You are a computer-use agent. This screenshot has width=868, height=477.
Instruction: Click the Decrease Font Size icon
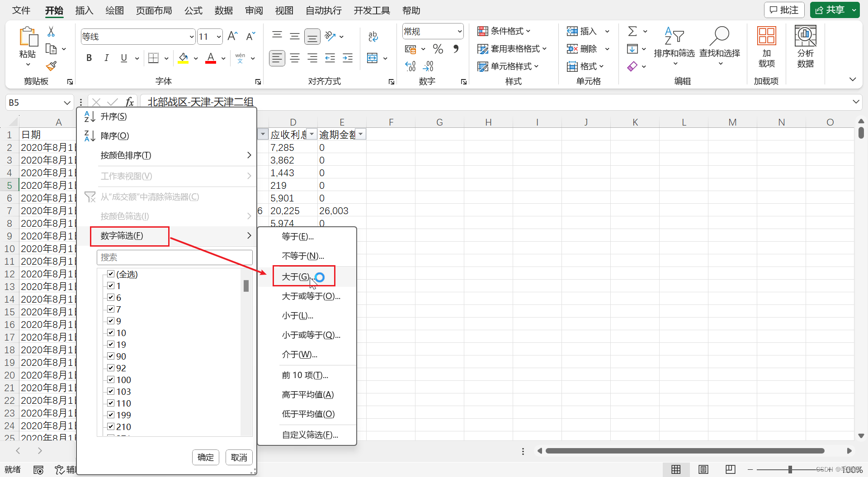click(250, 36)
